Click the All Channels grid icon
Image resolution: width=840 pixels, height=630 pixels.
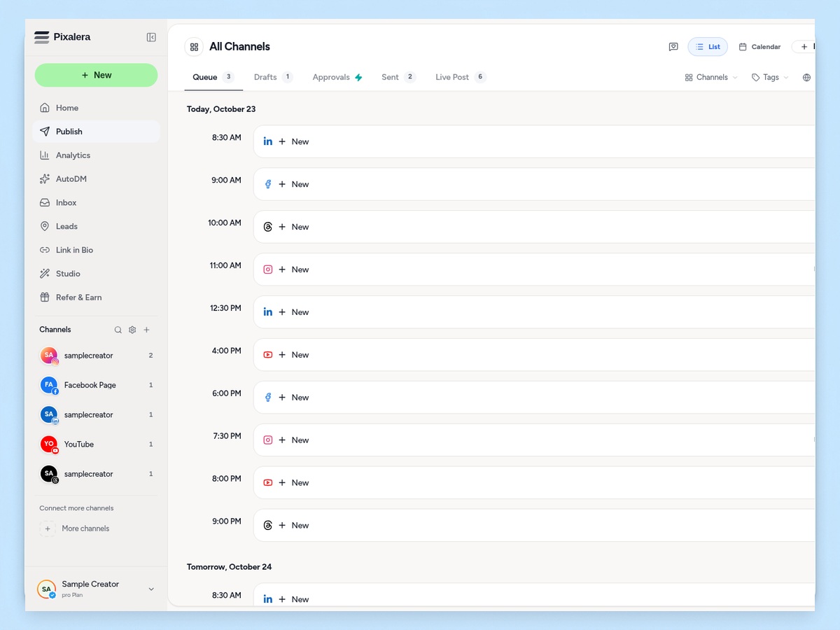pyautogui.click(x=194, y=47)
